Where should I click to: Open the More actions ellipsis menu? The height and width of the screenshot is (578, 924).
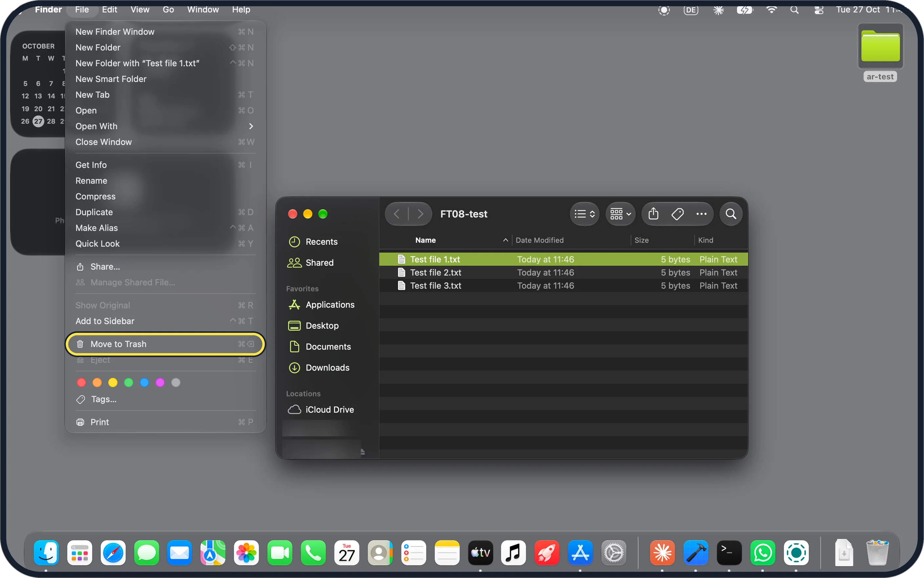pyautogui.click(x=701, y=214)
